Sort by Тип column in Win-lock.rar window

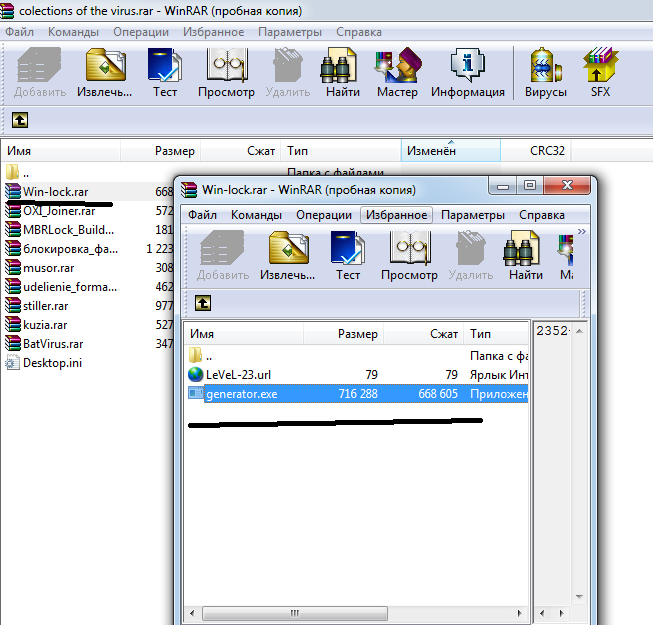pos(496,334)
